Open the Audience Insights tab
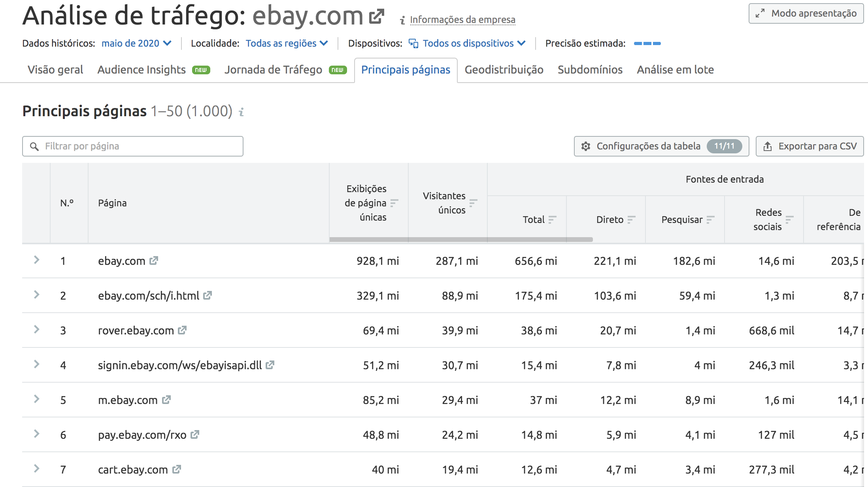The image size is (868, 487). pyautogui.click(x=142, y=70)
